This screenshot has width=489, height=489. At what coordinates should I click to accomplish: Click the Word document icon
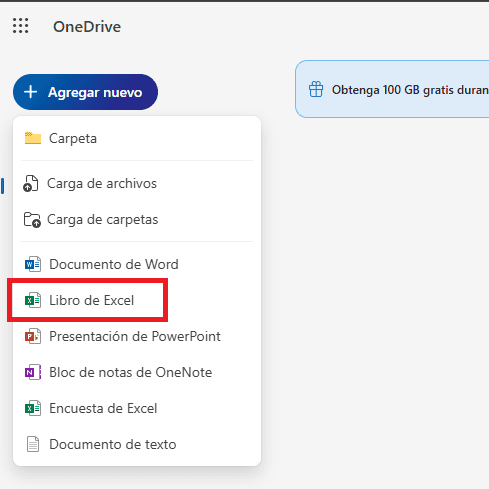[33, 264]
